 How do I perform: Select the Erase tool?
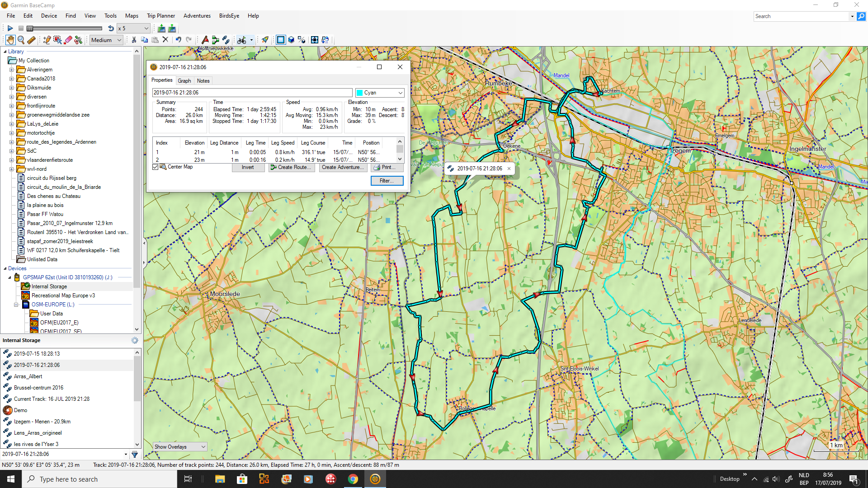tap(68, 40)
